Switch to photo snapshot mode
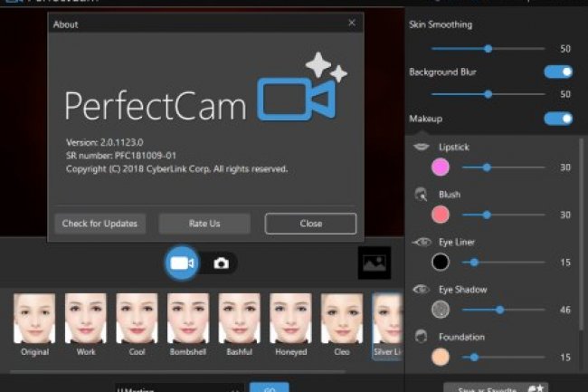The width and height of the screenshot is (588, 392). (x=222, y=263)
